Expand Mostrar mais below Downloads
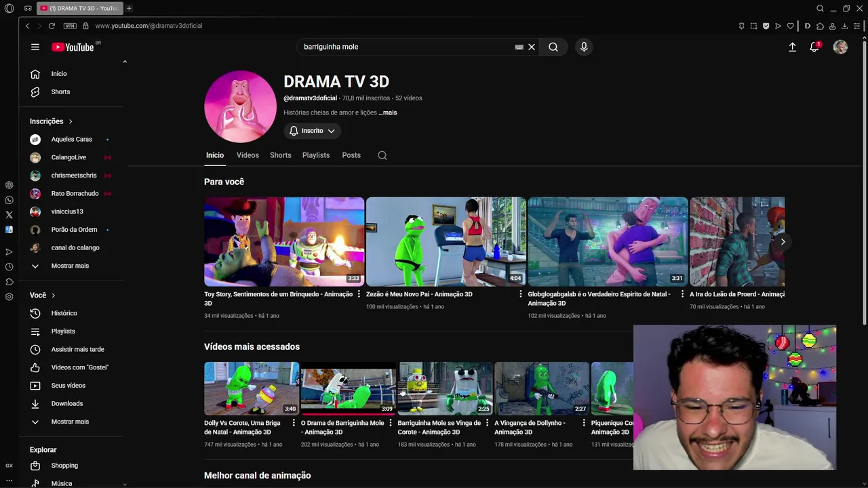This screenshot has width=868, height=488. [70, 422]
